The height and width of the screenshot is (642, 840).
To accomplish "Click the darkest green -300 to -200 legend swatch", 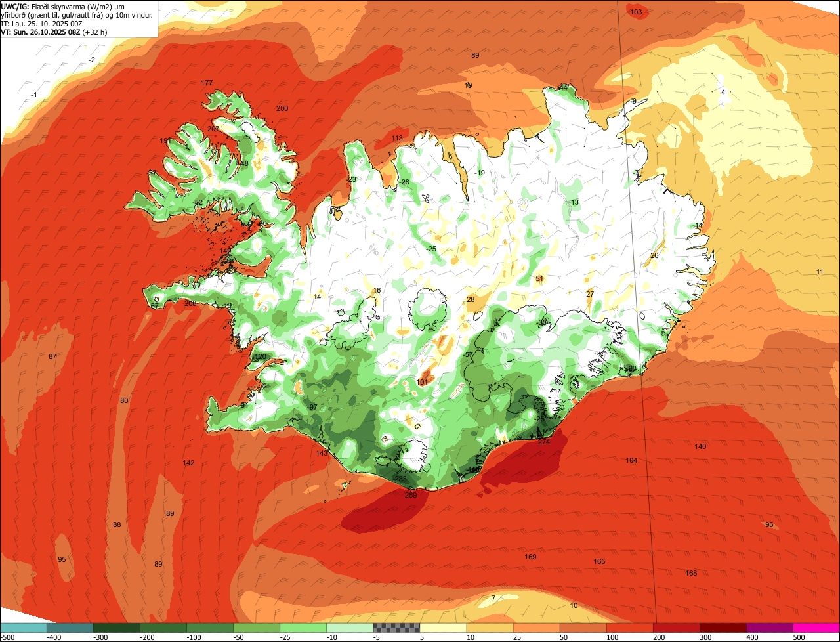I will coord(116,628).
